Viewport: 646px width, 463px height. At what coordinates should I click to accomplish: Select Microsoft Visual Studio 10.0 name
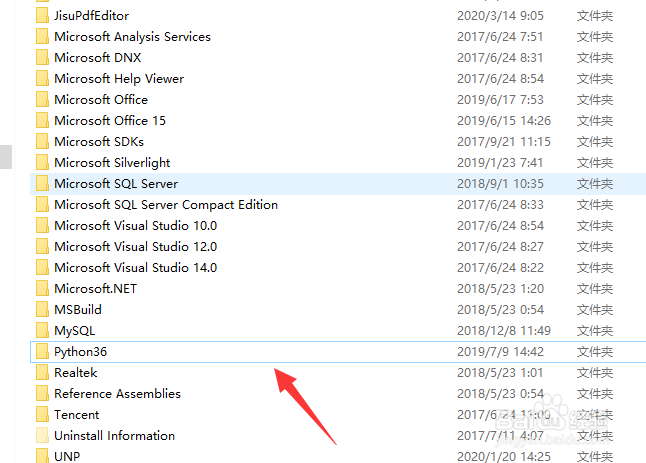136,226
